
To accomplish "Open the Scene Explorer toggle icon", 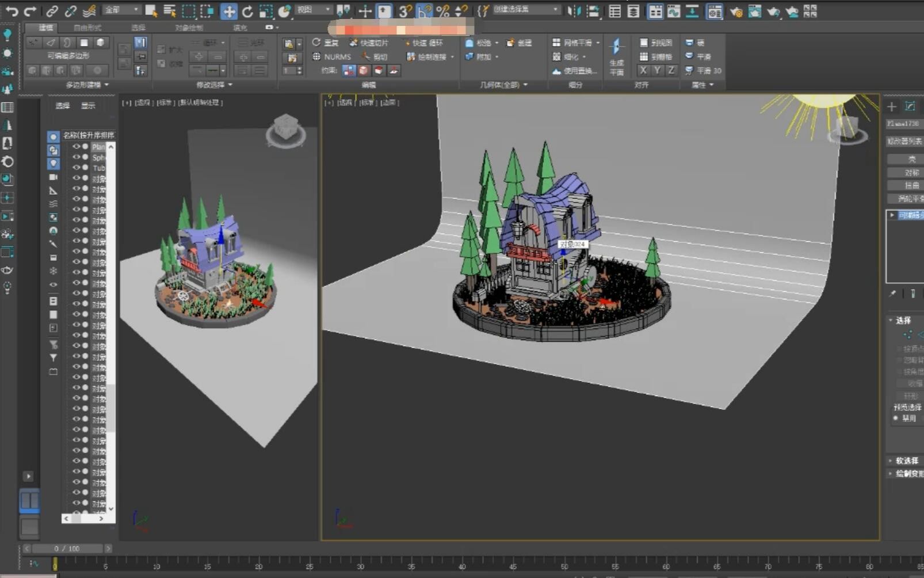I will (x=614, y=11).
